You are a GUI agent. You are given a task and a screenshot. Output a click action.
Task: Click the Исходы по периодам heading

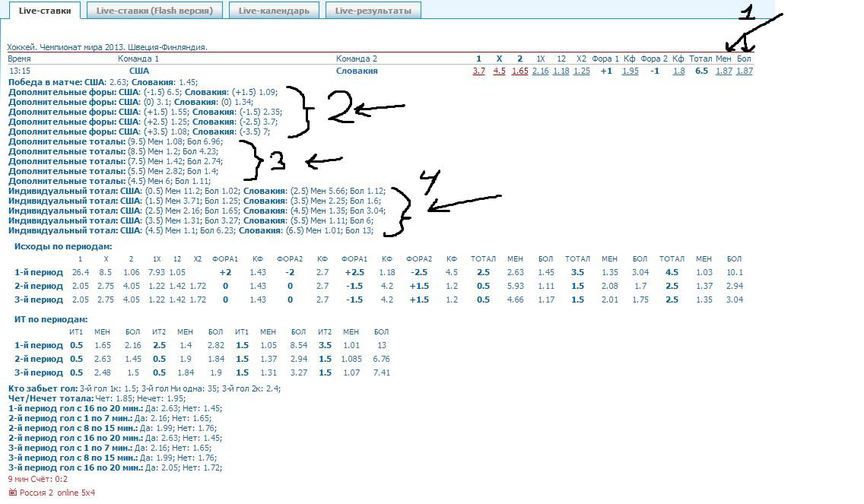click(x=63, y=247)
